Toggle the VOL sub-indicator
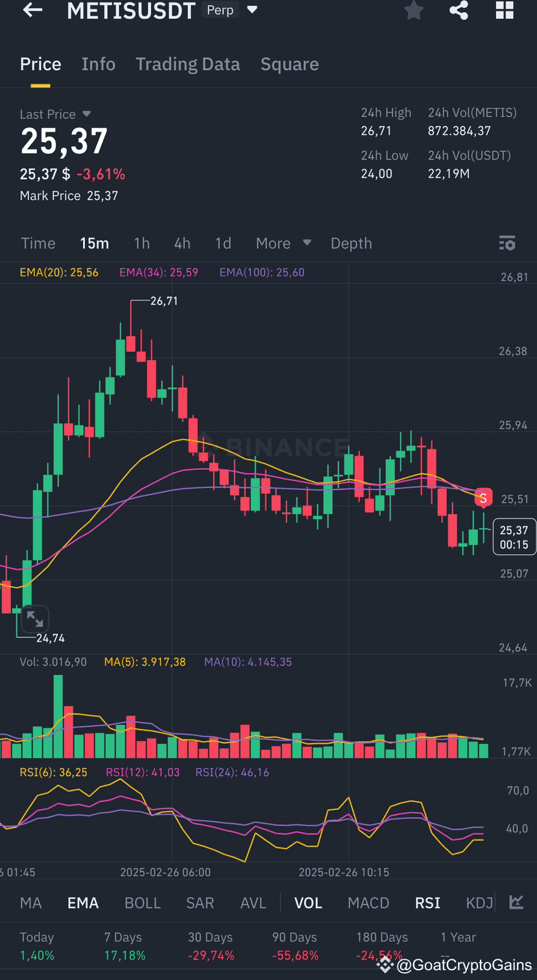537x980 pixels. [x=307, y=902]
